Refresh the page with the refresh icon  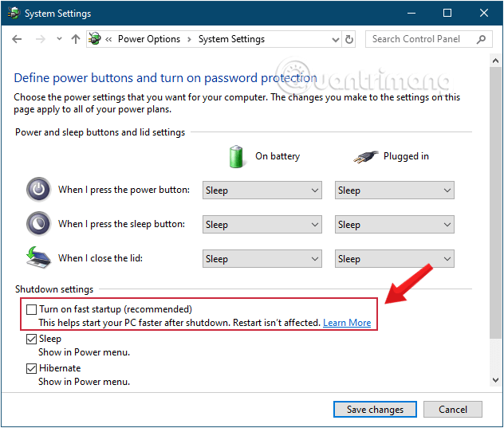pyautogui.click(x=349, y=40)
